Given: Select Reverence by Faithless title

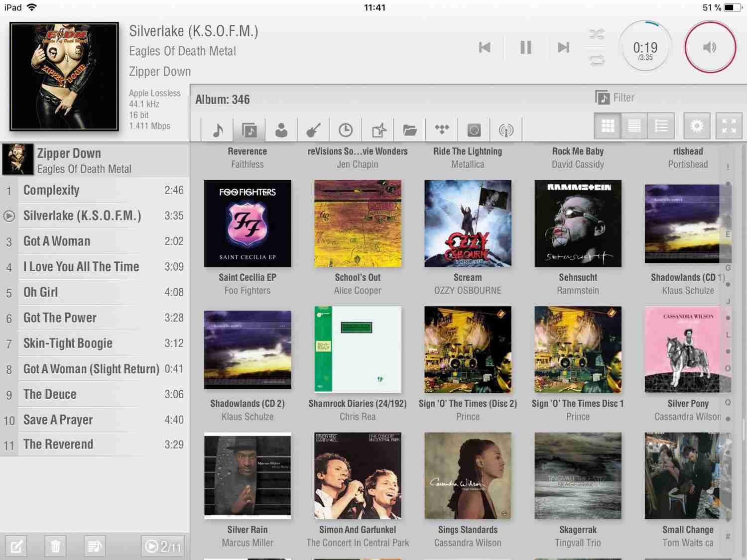Looking at the screenshot, I should point(248,151).
